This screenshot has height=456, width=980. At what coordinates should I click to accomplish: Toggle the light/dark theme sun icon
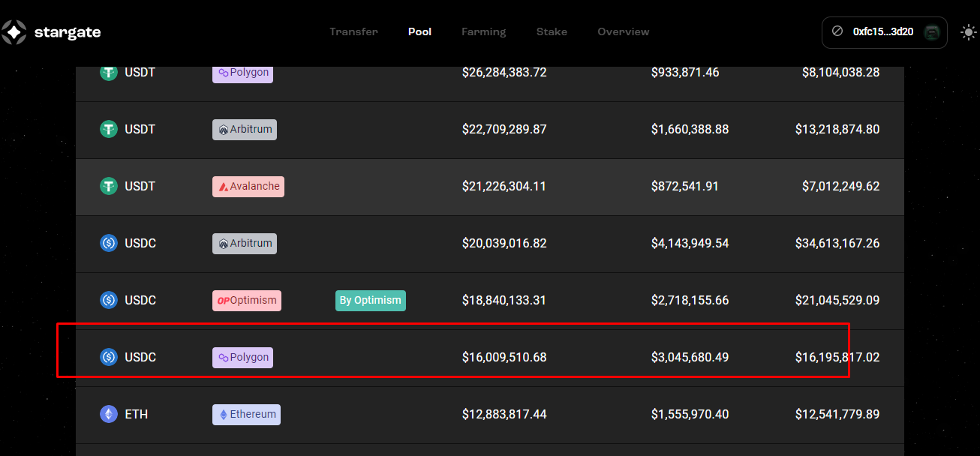968,32
